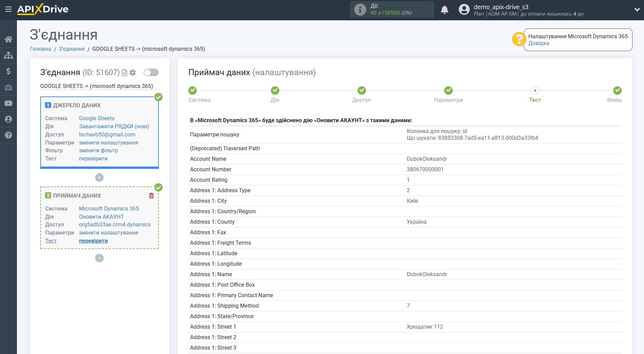This screenshot has width=644, height=354.
Task: Click source перевірити test link
Action: coord(93,158)
